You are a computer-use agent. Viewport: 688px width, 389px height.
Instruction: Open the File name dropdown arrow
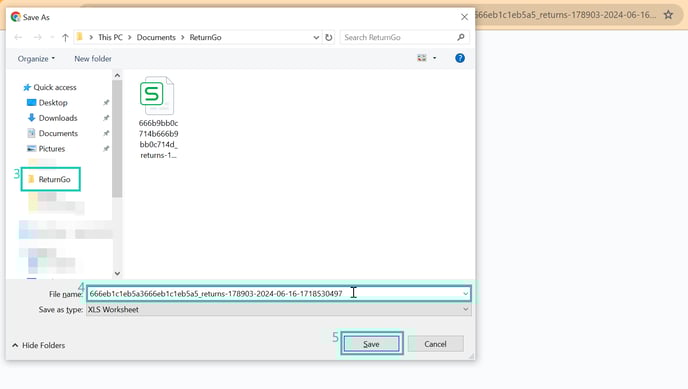[466, 293]
